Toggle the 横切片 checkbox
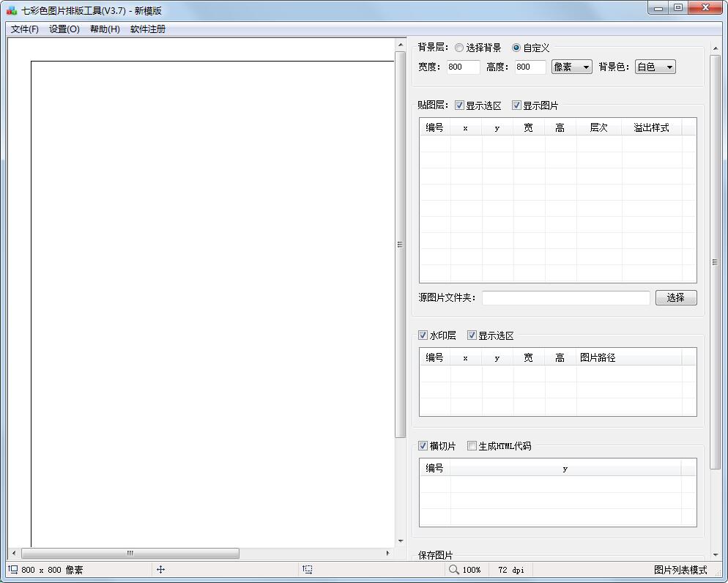 (x=423, y=445)
